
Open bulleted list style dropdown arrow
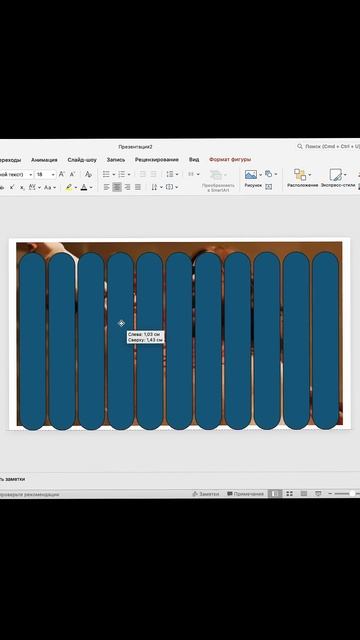click(113, 174)
